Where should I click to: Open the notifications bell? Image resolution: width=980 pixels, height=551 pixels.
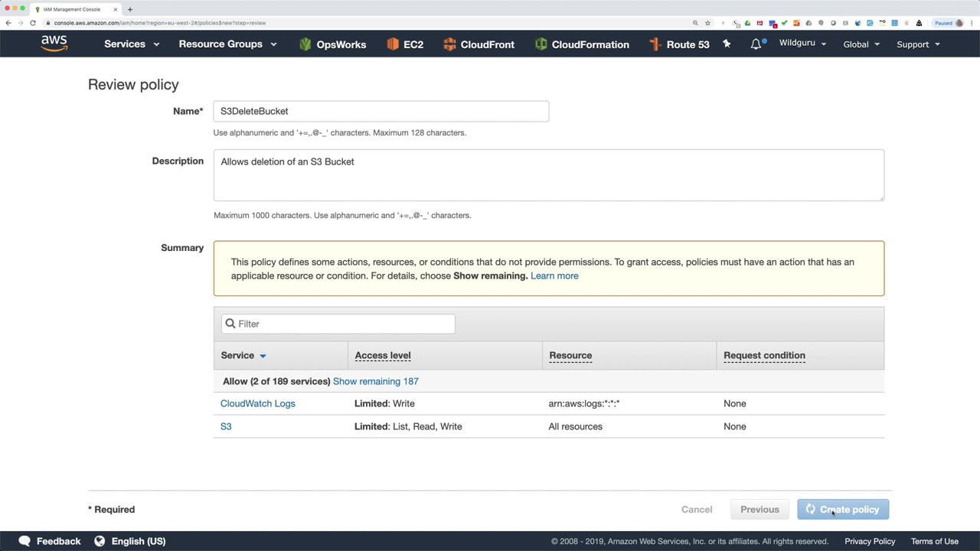[756, 44]
